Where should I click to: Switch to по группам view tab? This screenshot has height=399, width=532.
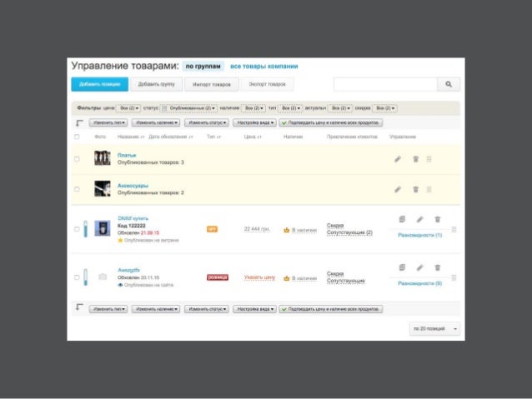203,67
